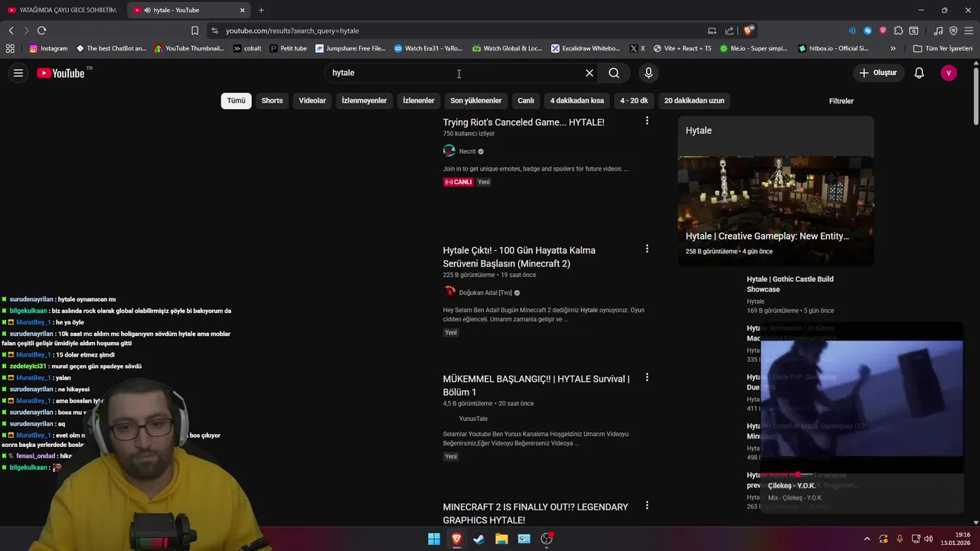
Task: Open the hitbox.io bookmark
Action: click(x=833, y=48)
